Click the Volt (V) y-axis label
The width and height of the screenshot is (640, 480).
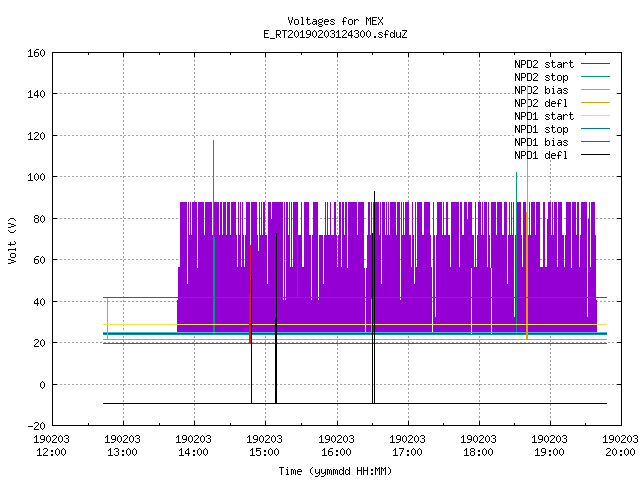click(x=12, y=240)
